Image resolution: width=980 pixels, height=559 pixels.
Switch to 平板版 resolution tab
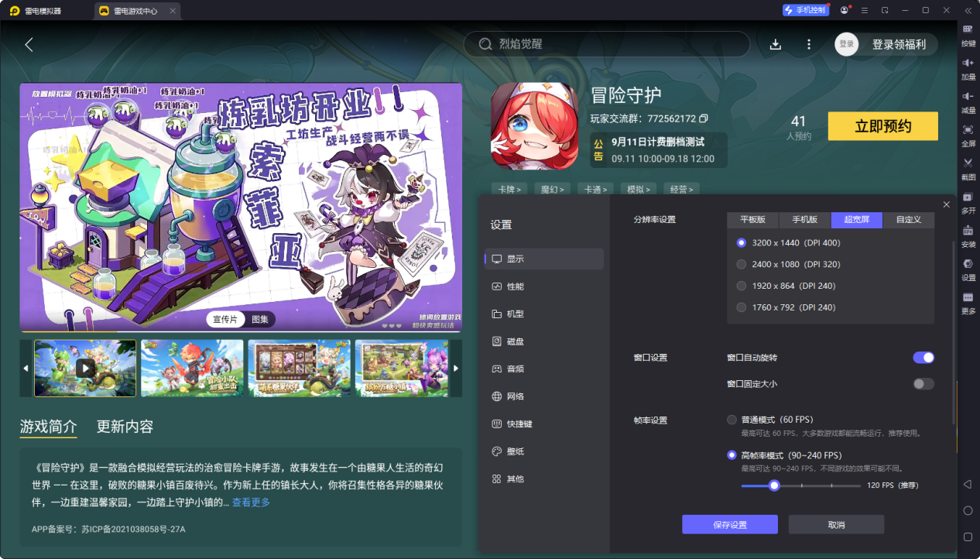click(x=752, y=220)
